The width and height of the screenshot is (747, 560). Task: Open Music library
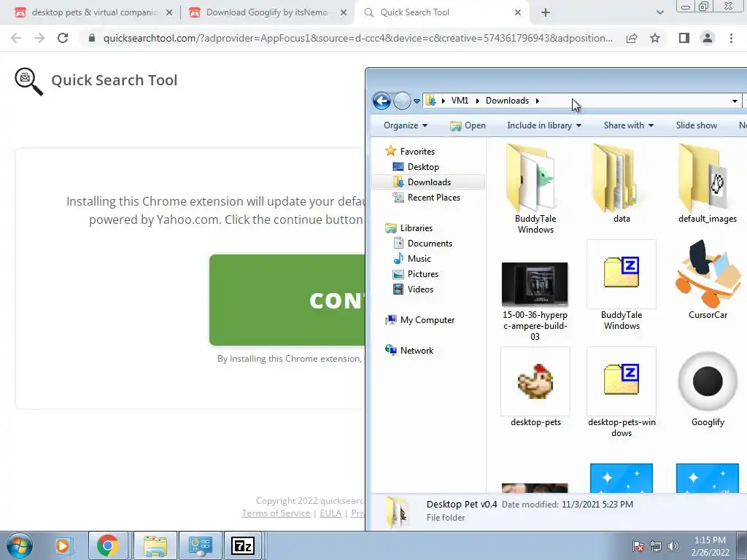419,259
